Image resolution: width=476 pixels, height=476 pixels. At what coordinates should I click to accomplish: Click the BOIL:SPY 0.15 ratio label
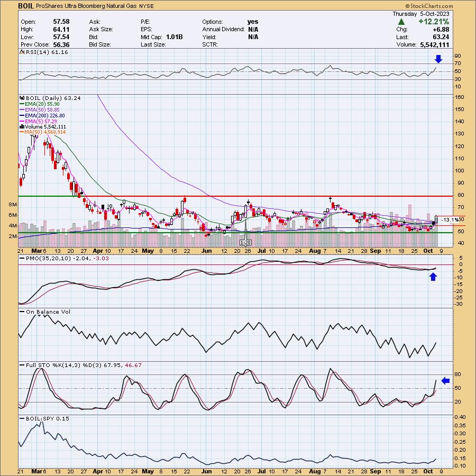coord(48,419)
